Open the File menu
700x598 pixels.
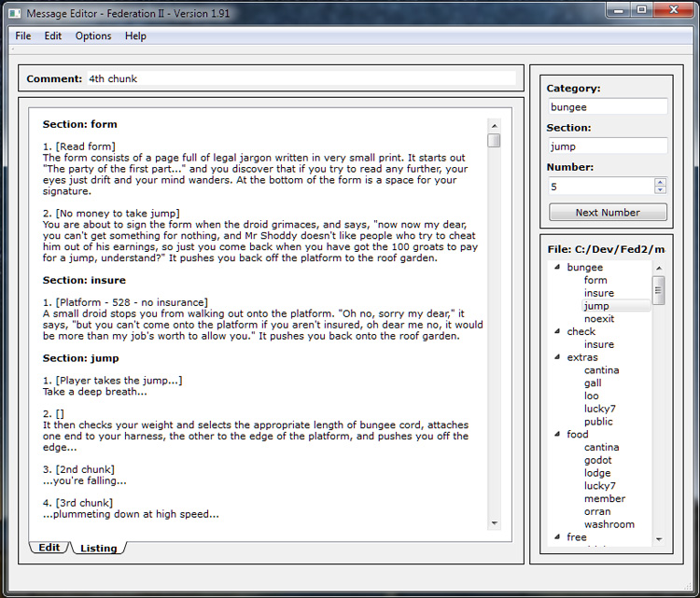pos(23,36)
